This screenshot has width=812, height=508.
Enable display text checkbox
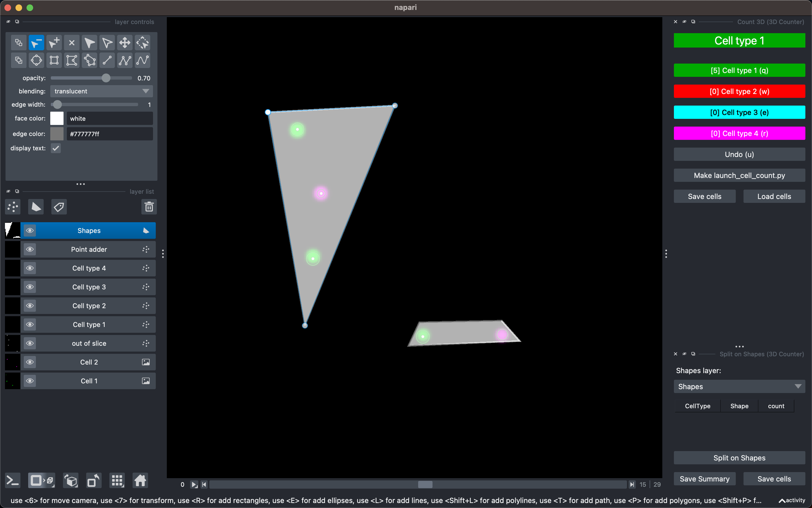tap(56, 148)
